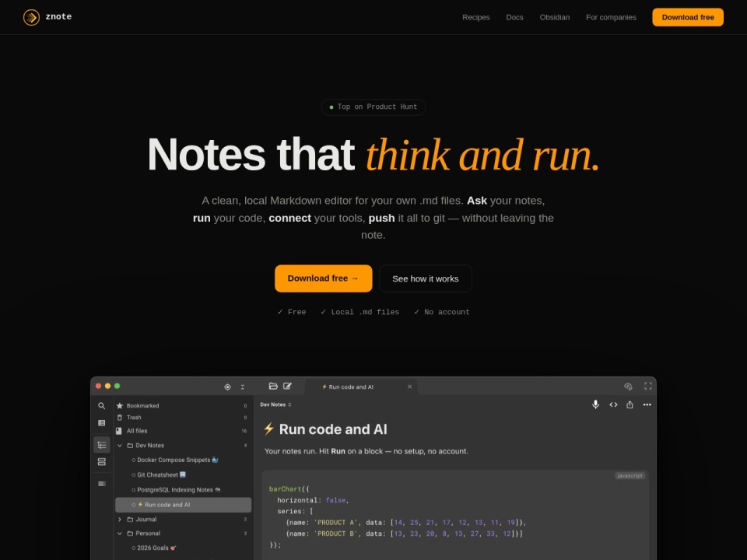The image size is (747, 560).
Task: Click the Journal folder icon
Action: (x=130, y=519)
